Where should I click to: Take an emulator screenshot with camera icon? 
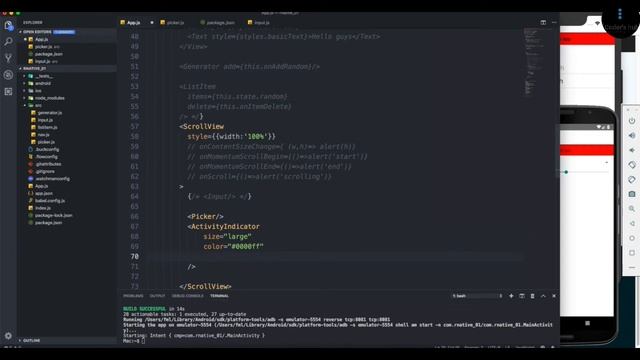pyautogui.click(x=632, y=194)
